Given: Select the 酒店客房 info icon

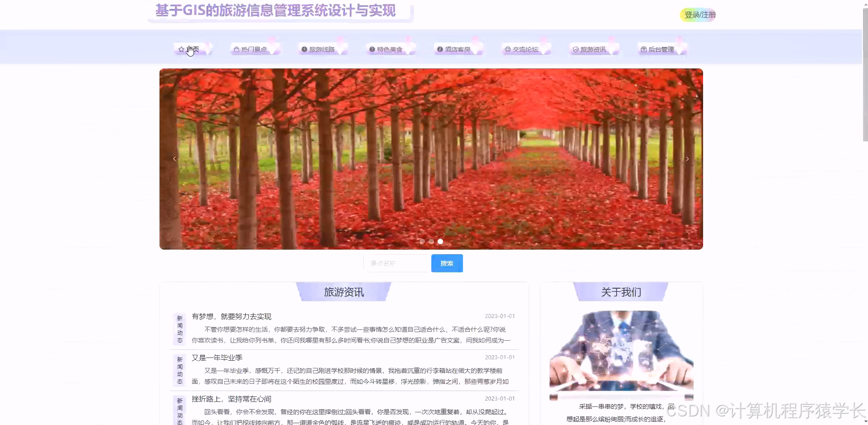Looking at the screenshot, I should click(439, 49).
